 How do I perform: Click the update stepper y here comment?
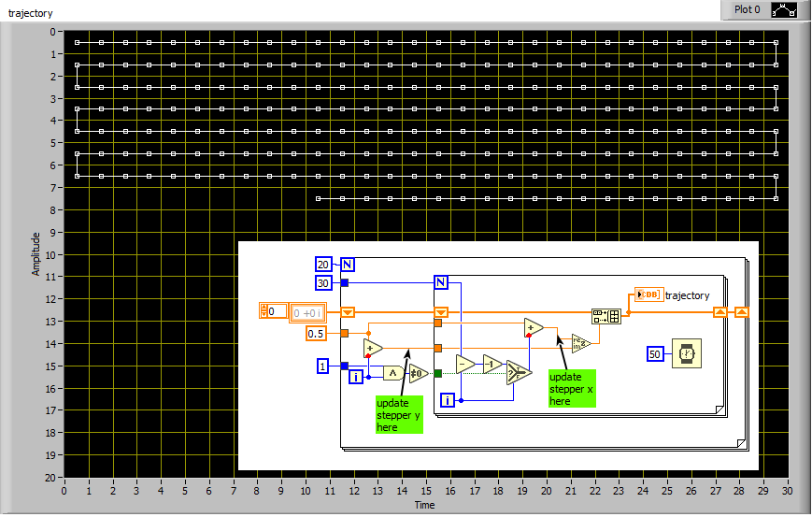point(399,415)
